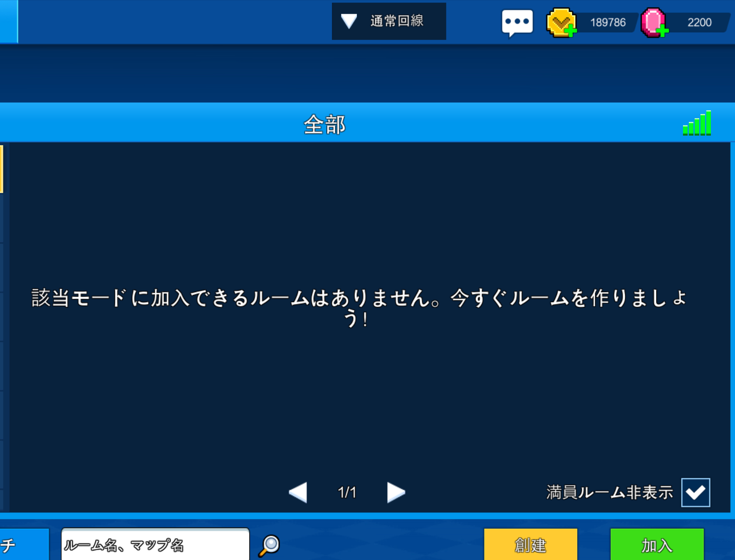Click the 189786 coin balance
The width and height of the screenshot is (735, 560).
click(x=608, y=22)
